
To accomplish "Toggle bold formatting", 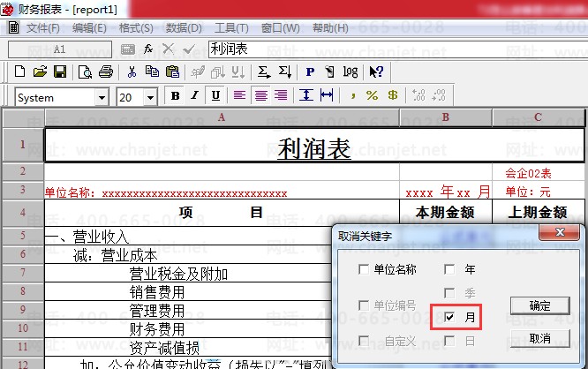I will [x=175, y=95].
